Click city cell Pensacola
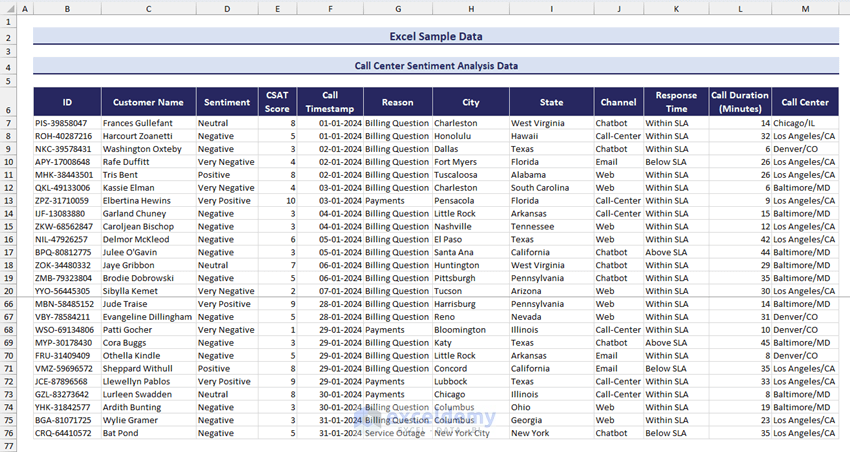Image resolution: width=850 pixels, height=452 pixels. click(x=471, y=201)
